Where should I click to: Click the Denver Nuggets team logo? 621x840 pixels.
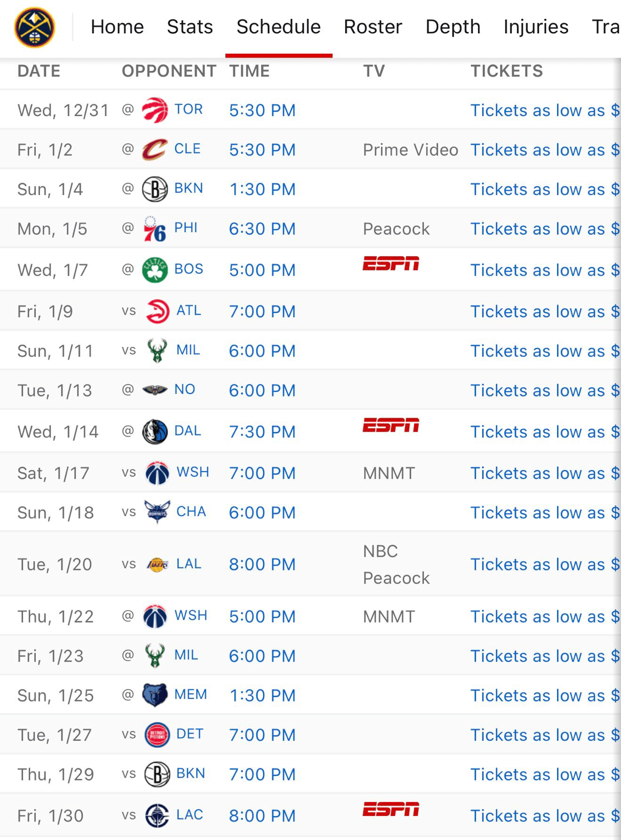[34, 27]
